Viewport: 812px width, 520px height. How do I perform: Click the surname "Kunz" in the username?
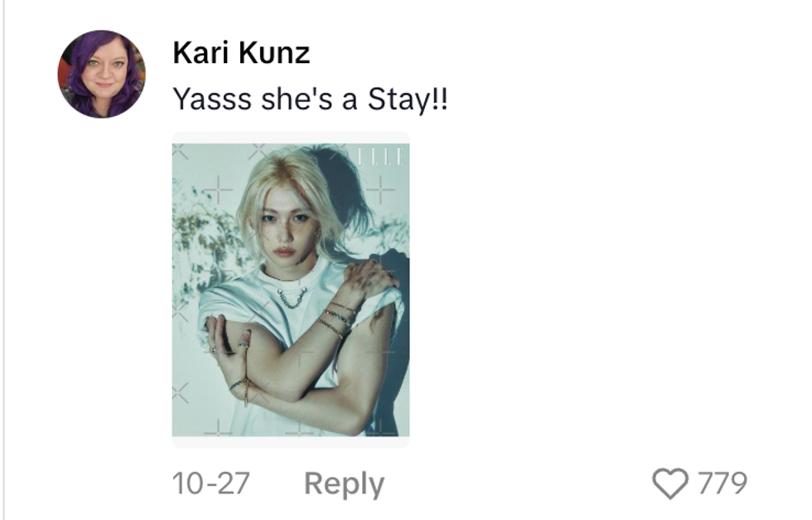point(274,53)
